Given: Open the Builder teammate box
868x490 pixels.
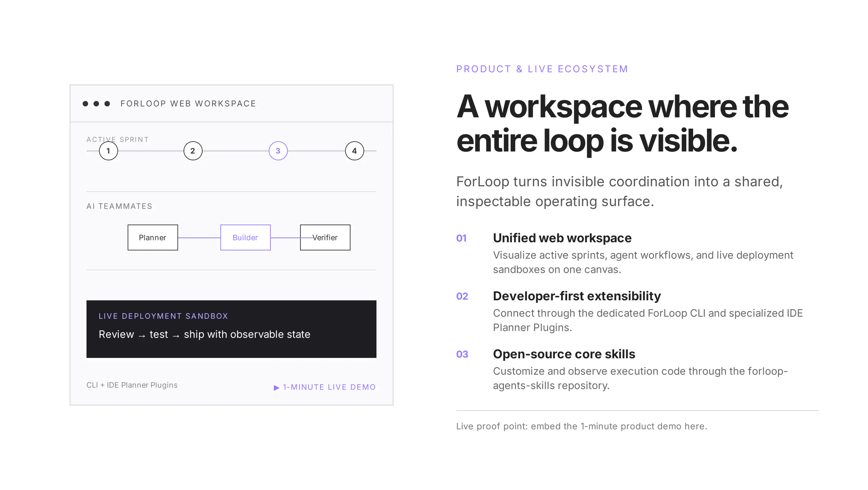Looking at the screenshot, I should tap(246, 237).
